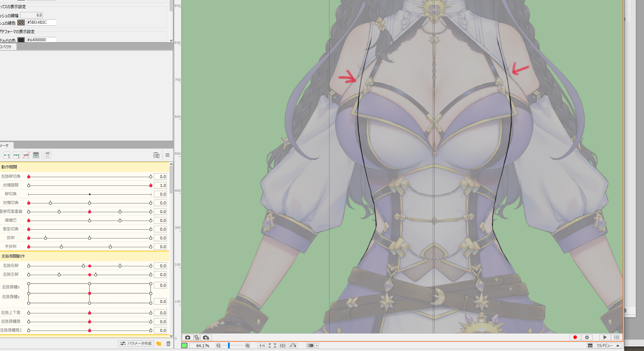Click the mesh line color swatch
Viewport: 644px width, 351px height.
coord(21,23)
